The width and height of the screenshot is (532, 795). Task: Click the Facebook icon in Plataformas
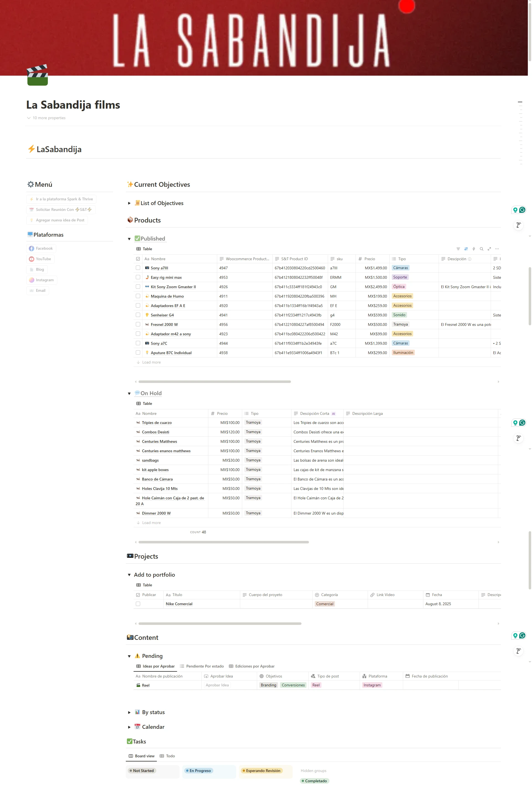(32, 248)
